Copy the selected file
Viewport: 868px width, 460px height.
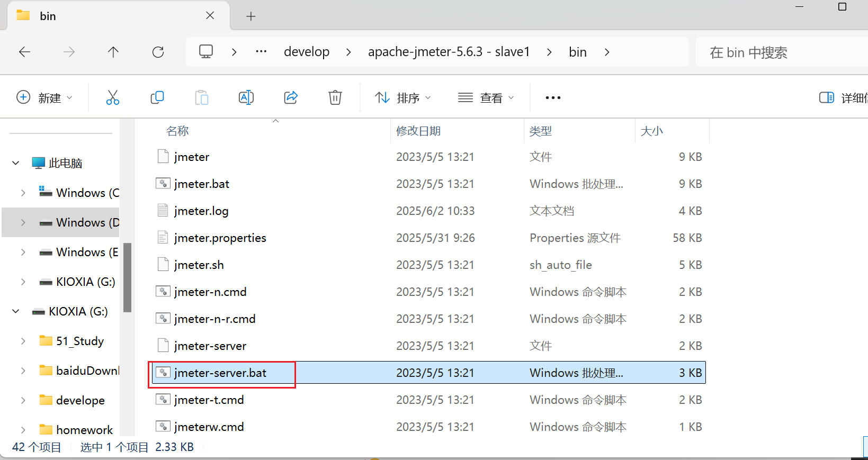click(157, 97)
